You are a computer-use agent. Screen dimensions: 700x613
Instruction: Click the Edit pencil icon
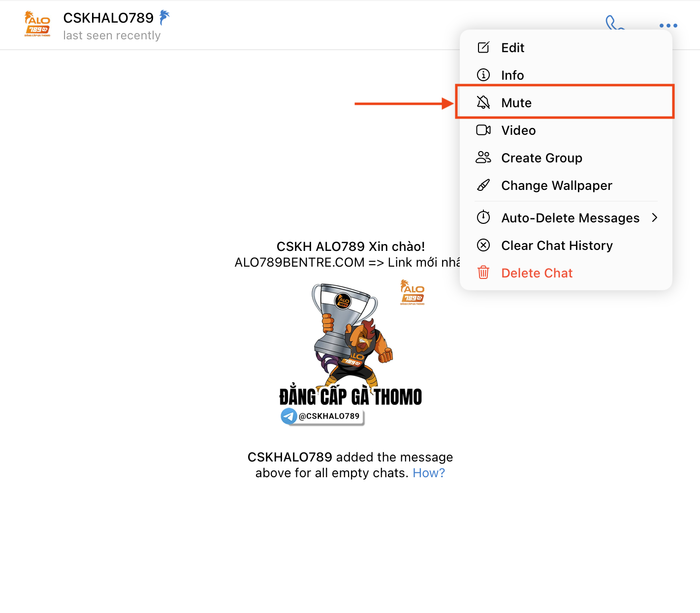pyautogui.click(x=483, y=48)
